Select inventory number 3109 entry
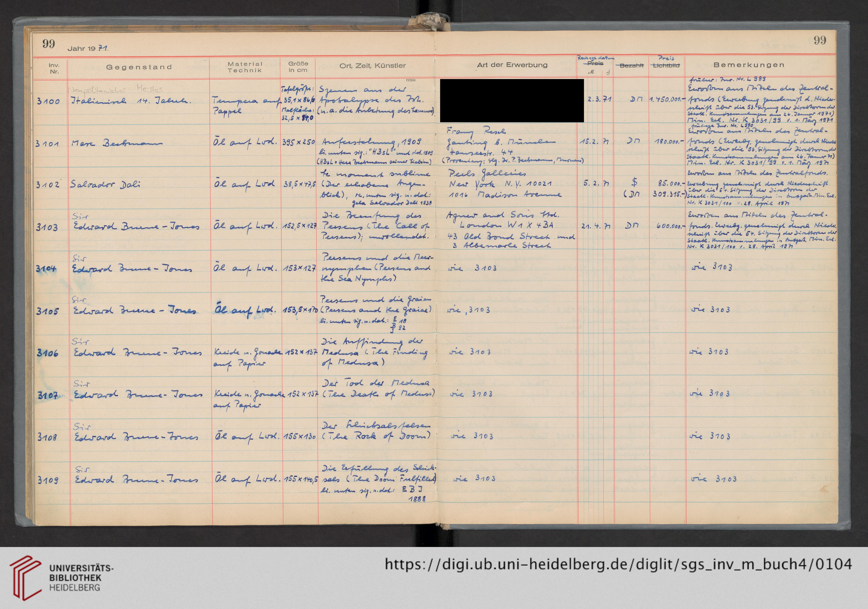This screenshot has width=868, height=609. (48, 480)
